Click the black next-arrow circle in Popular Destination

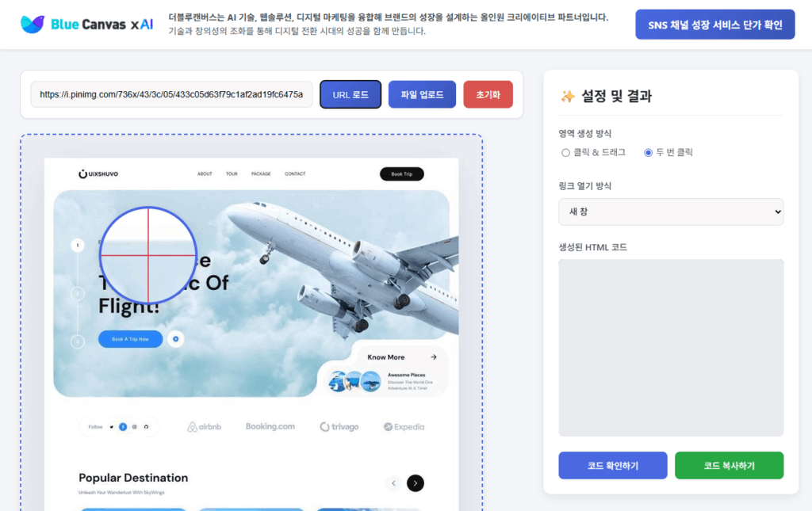[x=416, y=483]
